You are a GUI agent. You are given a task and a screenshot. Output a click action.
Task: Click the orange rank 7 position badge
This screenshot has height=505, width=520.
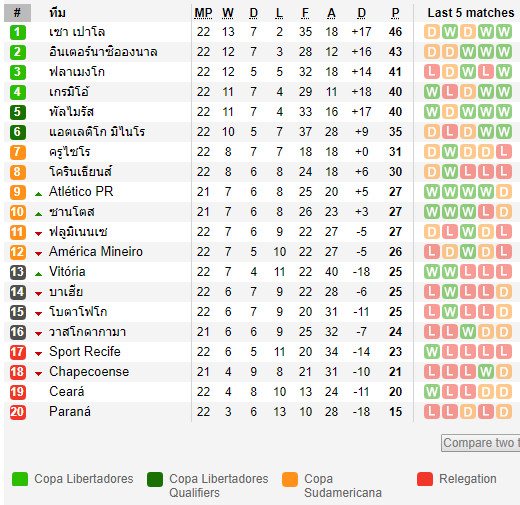pos(18,152)
